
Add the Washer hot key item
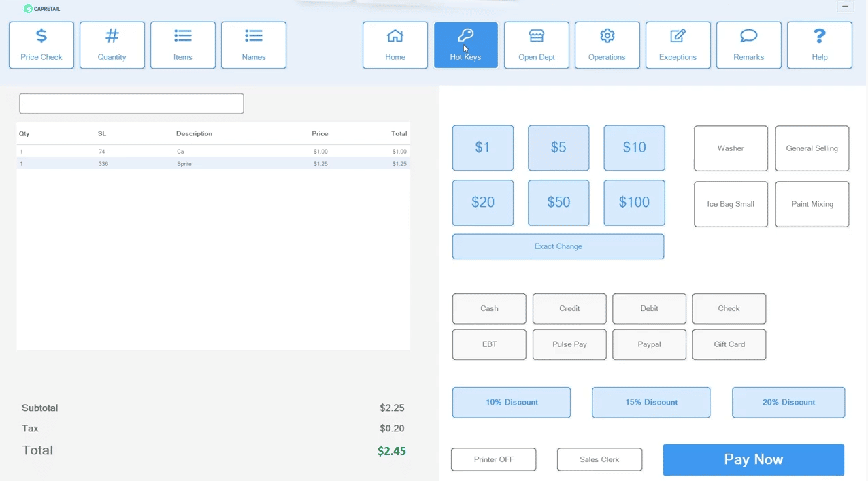(731, 148)
